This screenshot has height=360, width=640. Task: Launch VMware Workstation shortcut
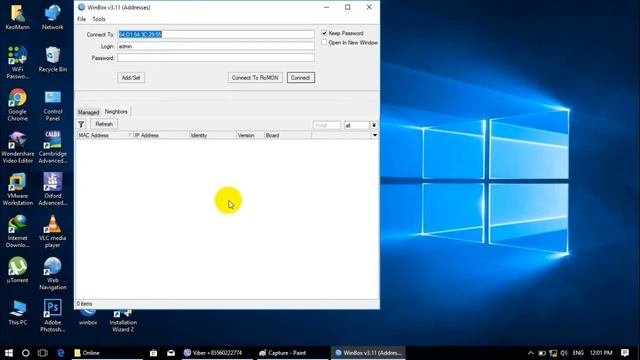[17, 189]
